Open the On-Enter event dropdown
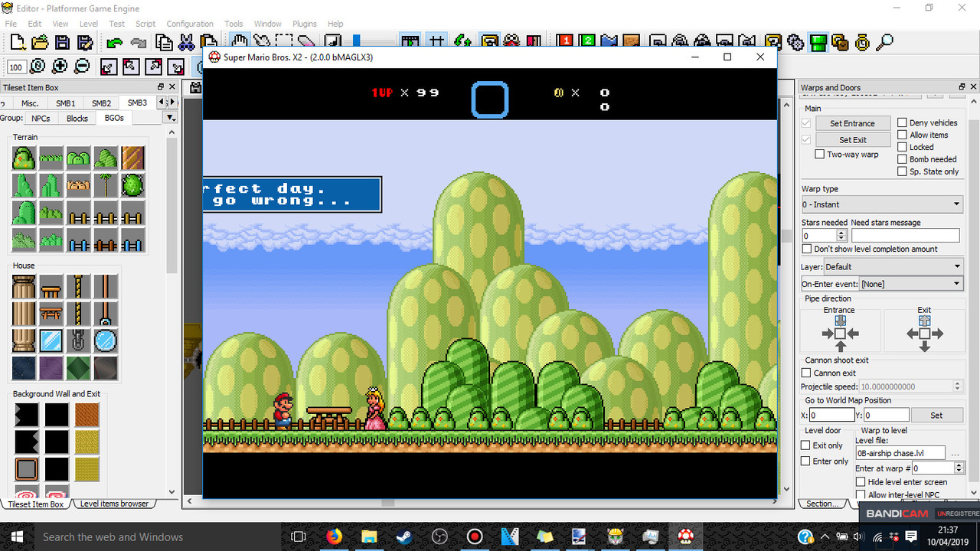980x551 pixels. 910,283
